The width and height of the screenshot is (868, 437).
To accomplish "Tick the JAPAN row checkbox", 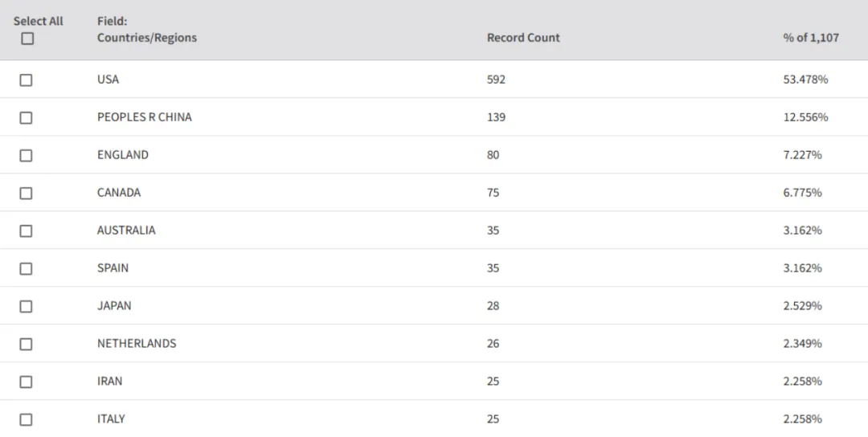I will click(x=26, y=306).
